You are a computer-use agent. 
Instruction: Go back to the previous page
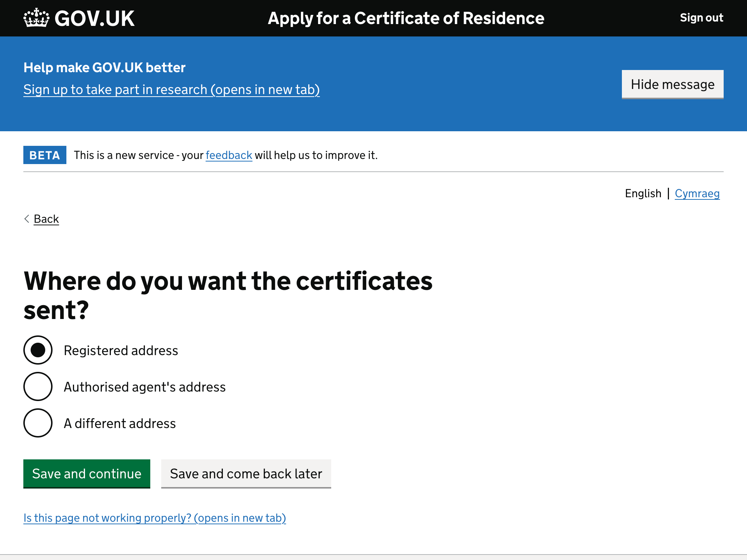[46, 219]
